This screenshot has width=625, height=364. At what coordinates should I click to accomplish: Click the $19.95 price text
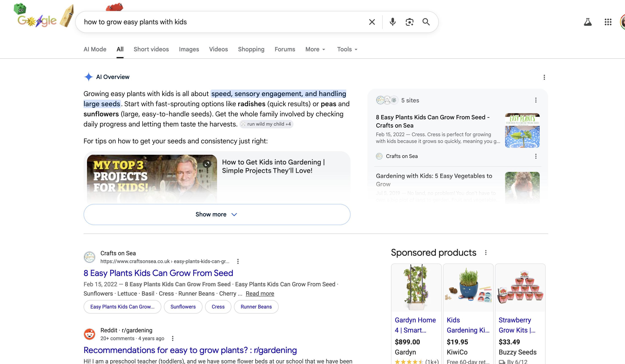tap(457, 342)
